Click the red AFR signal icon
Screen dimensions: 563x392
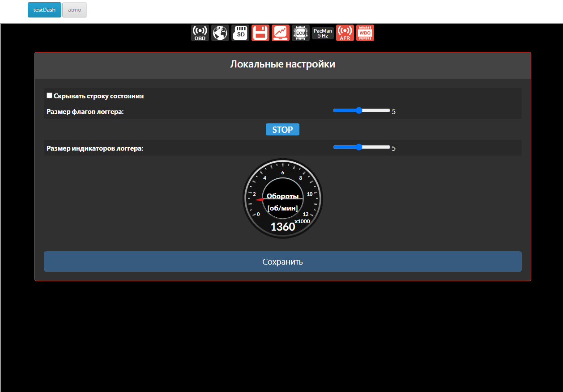point(345,33)
